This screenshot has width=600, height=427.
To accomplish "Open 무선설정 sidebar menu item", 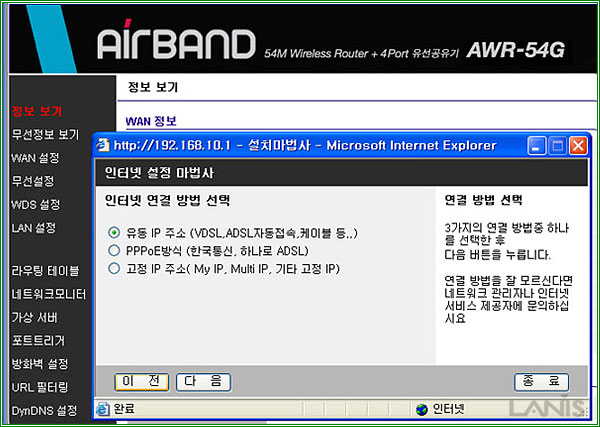I will (x=33, y=181).
